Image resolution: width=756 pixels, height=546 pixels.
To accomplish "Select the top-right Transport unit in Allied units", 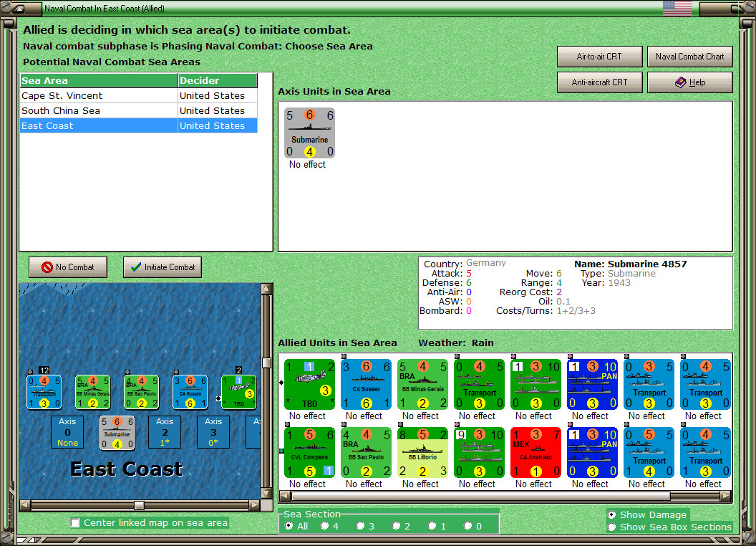I will click(x=706, y=384).
